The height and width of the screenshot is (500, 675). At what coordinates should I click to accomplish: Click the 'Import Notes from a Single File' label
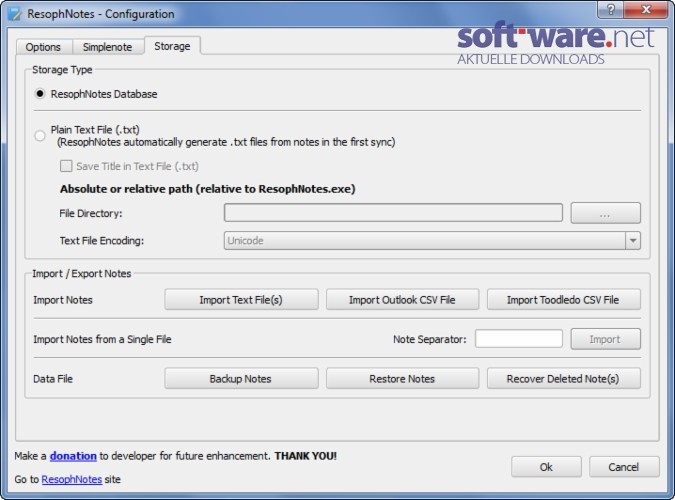tap(102, 339)
